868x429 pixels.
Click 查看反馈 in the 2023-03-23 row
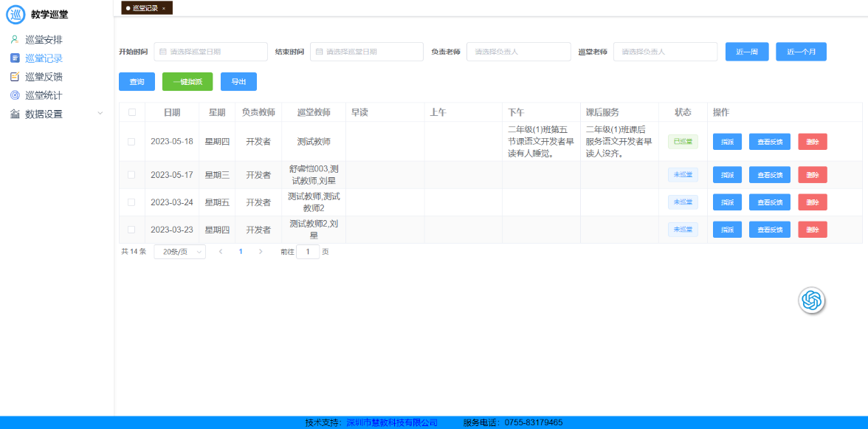[x=770, y=229]
